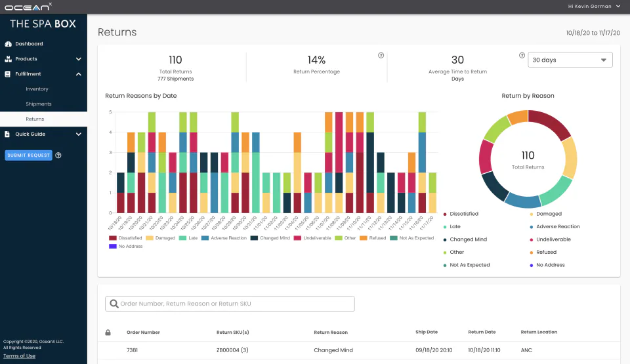Click the search magnifier icon

click(114, 304)
